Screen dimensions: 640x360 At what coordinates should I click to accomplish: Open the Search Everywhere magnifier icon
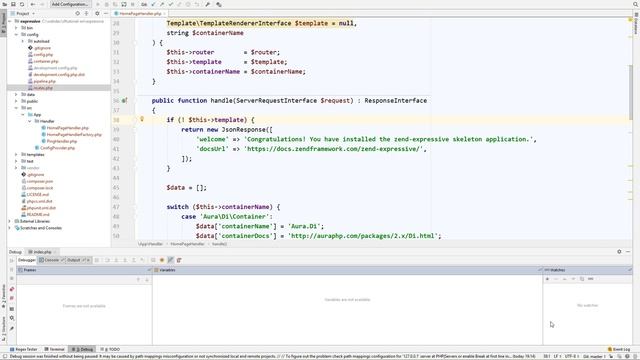(636, 4)
